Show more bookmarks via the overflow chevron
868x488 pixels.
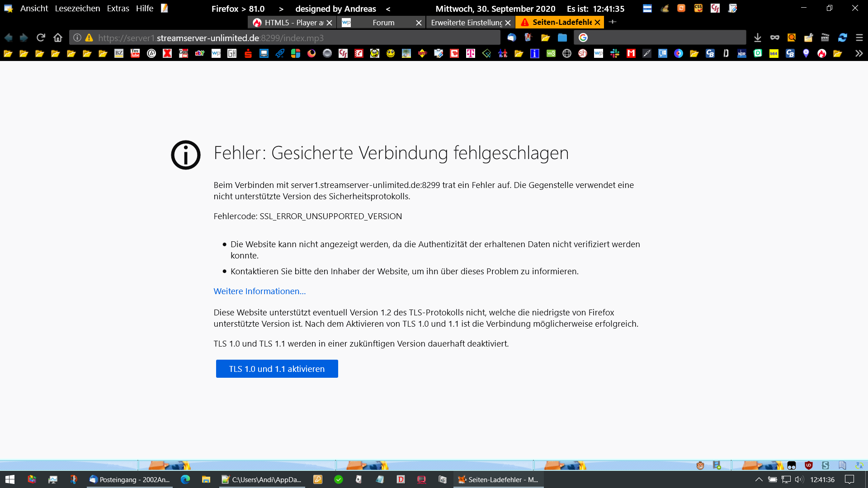859,53
